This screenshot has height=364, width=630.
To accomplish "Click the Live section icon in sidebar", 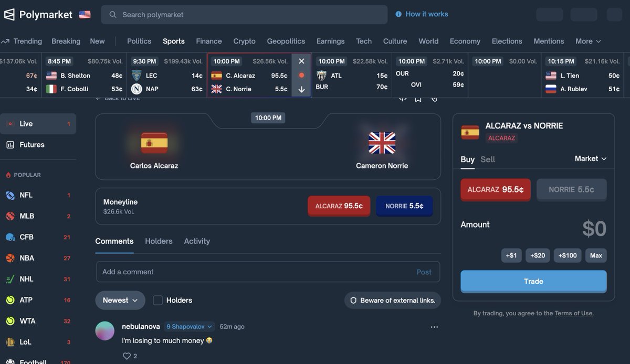I will (10, 124).
